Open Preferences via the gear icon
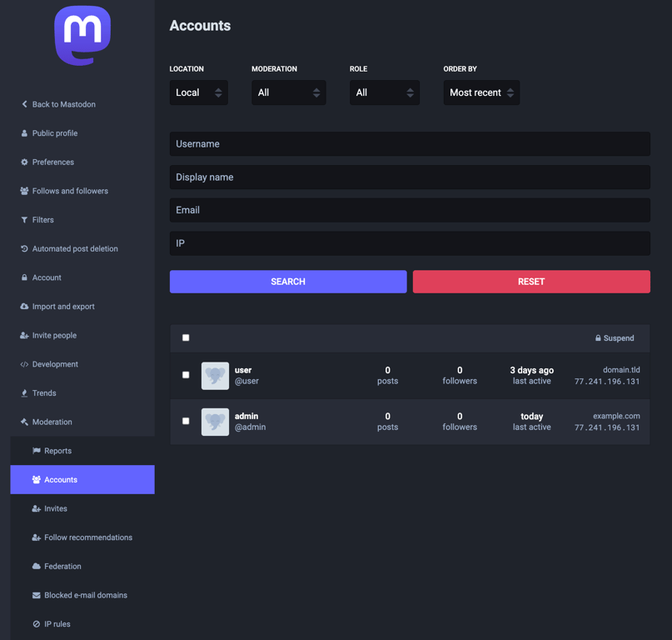The width and height of the screenshot is (672, 640). point(23,162)
